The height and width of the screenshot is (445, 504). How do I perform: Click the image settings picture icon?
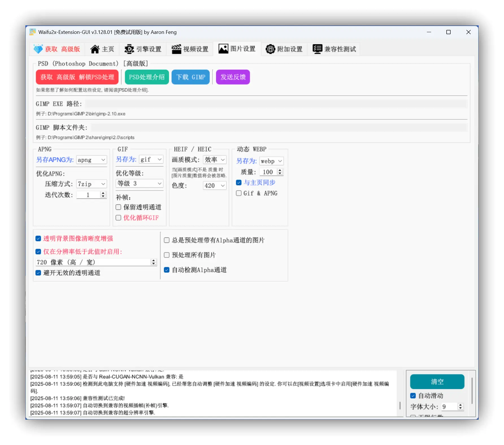pyautogui.click(x=223, y=49)
